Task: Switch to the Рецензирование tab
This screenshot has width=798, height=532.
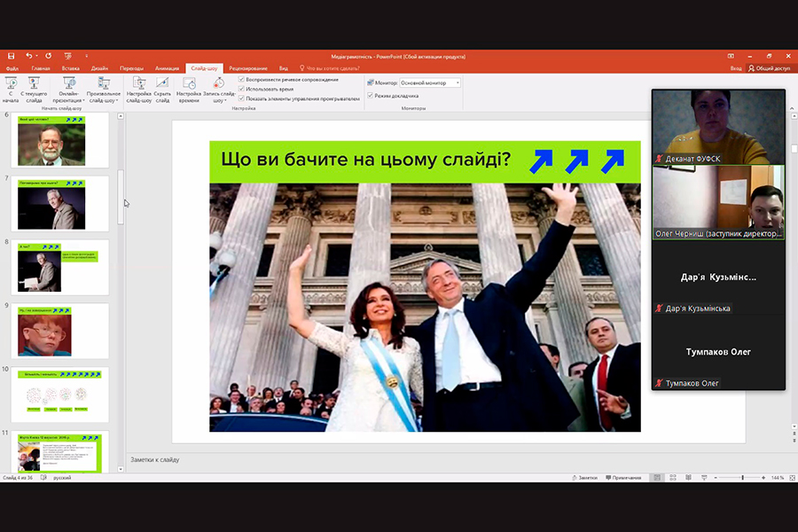Action: (x=248, y=68)
